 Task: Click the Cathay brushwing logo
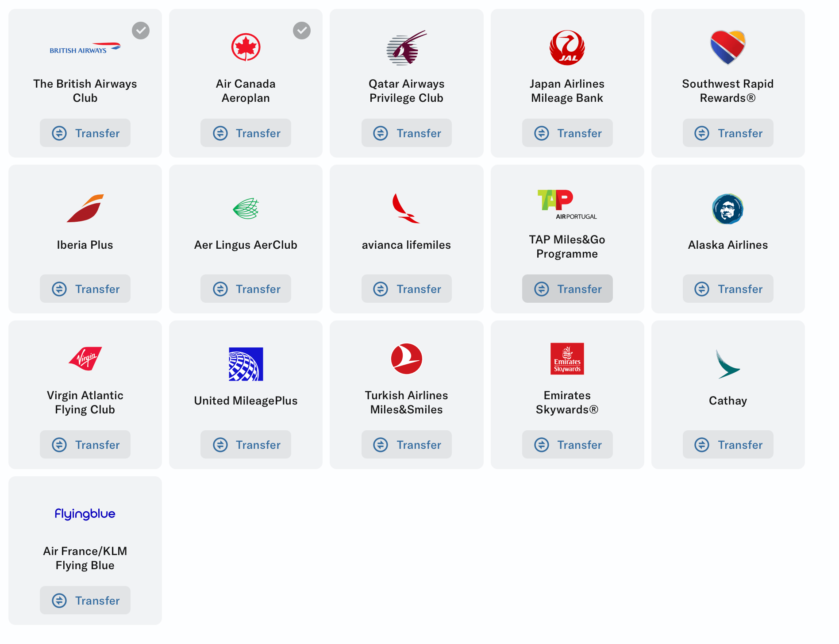(728, 364)
